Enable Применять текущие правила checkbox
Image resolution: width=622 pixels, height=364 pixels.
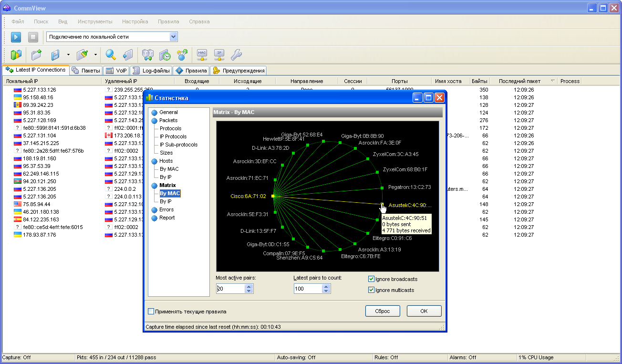(151, 312)
